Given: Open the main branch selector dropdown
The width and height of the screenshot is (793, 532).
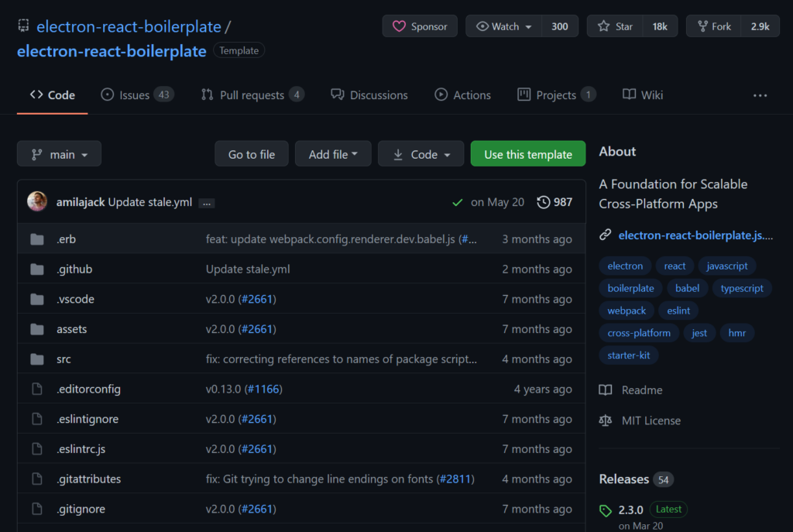Looking at the screenshot, I should (59, 154).
